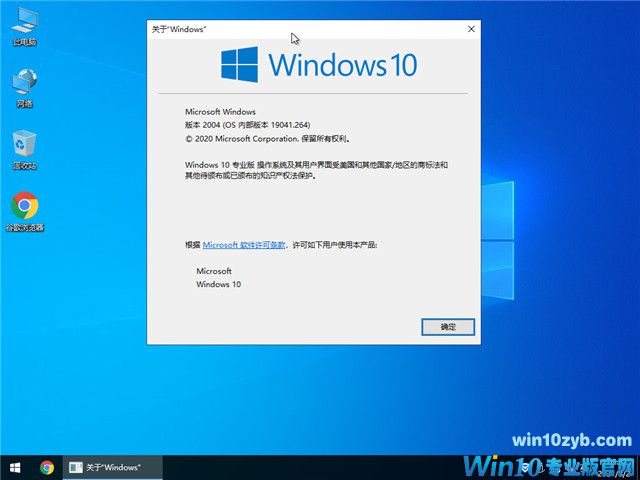Click the 关于"Windows" dialog title bar
This screenshot has height=480, width=640.
(300, 30)
